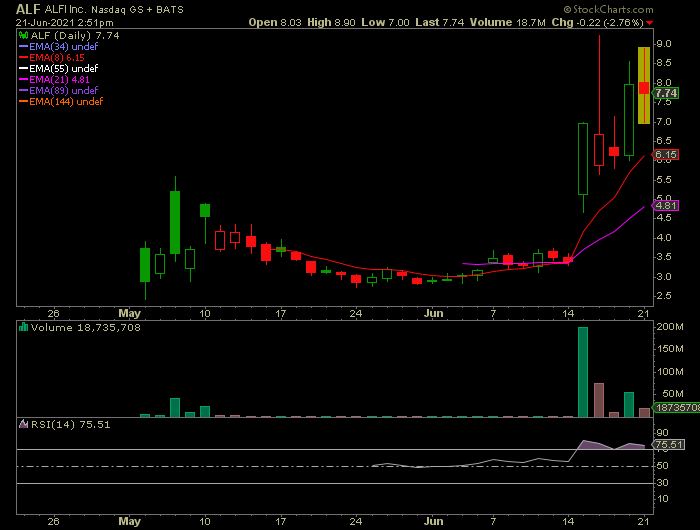Click the 'RSI(14) 75.51' panel label
The width and height of the screenshot is (700, 530).
[71, 424]
